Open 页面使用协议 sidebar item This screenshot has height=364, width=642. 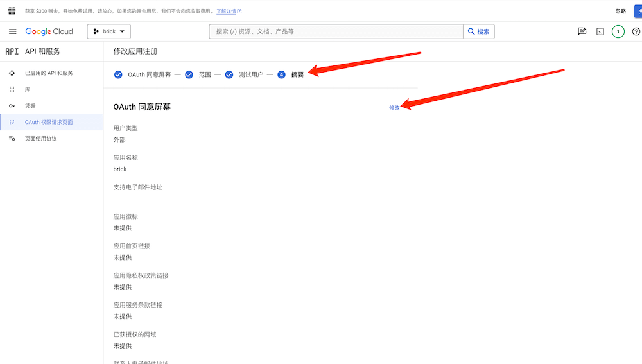pos(41,139)
